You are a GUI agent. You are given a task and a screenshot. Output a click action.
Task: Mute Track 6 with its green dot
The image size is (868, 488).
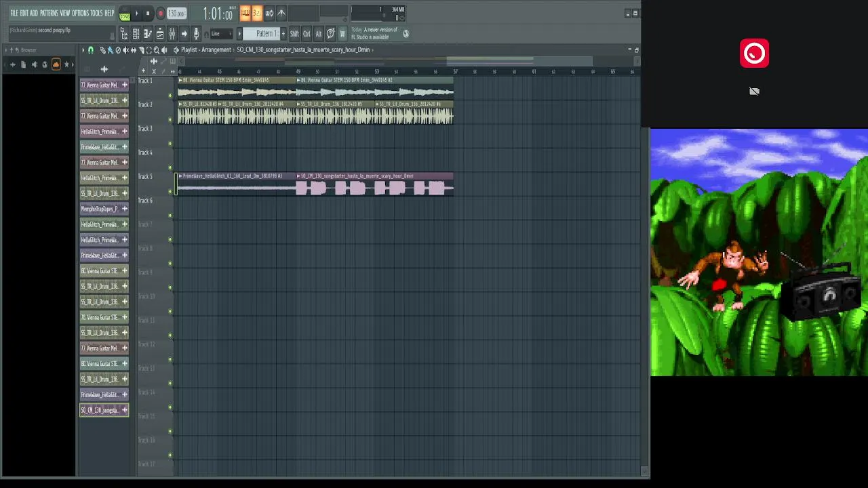pos(170,216)
